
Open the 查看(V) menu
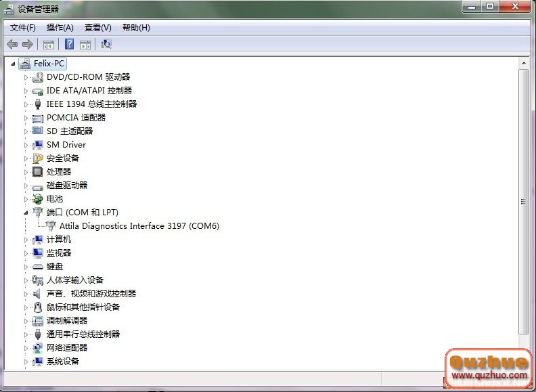(98, 28)
